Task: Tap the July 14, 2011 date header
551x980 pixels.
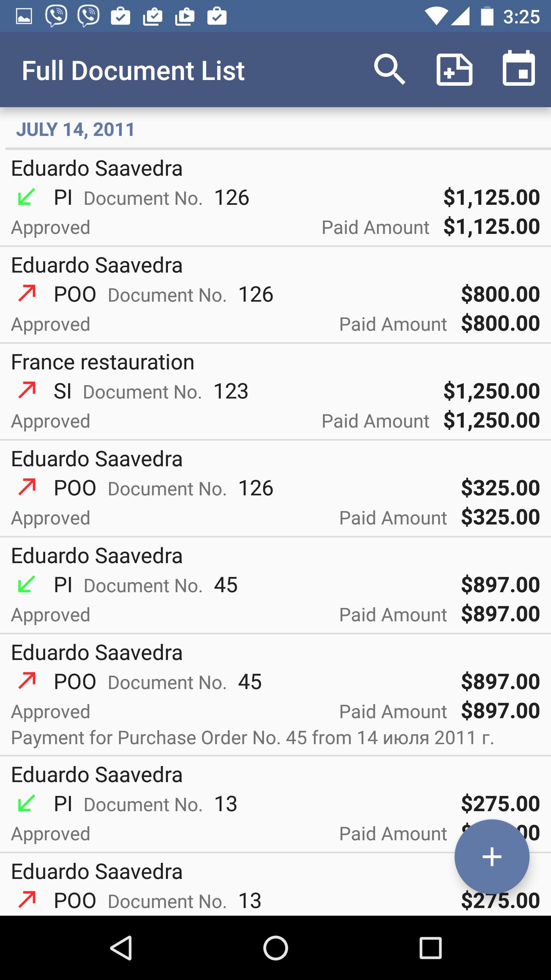Action: click(x=75, y=129)
